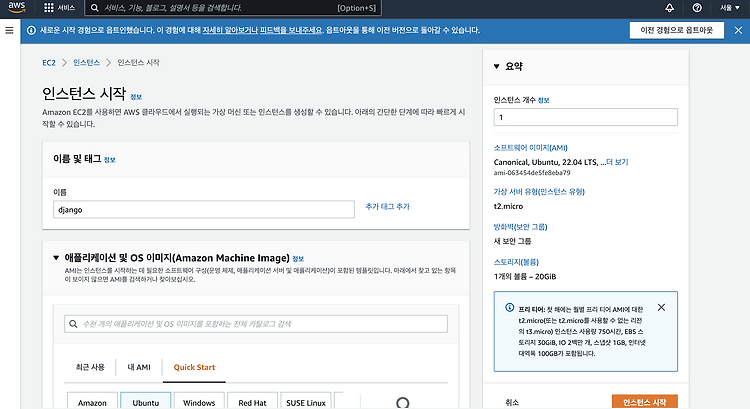Image resolution: width=750 pixels, height=409 pixels.
Task: Open the help question mark icon
Action: pyautogui.click(x=697, y=8)
